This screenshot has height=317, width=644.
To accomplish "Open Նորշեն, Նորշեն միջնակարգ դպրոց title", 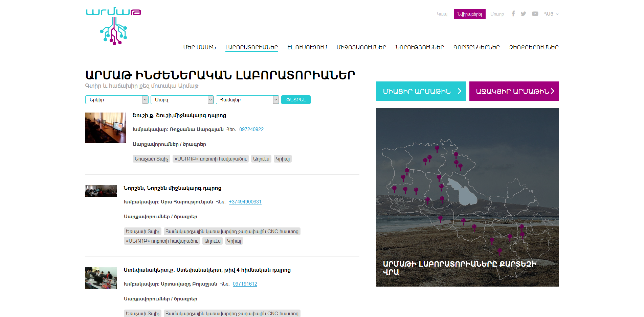I will [x=173, y=188].
